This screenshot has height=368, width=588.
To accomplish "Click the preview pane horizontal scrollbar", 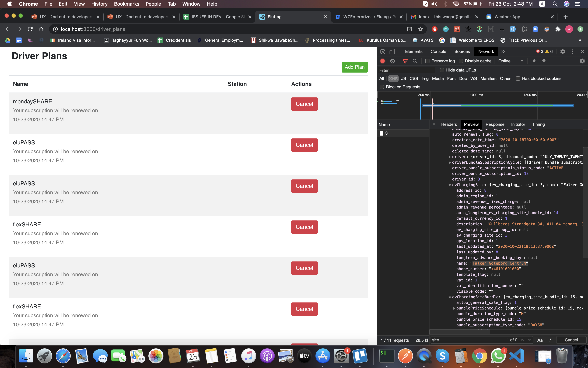I will pos(460,332).
